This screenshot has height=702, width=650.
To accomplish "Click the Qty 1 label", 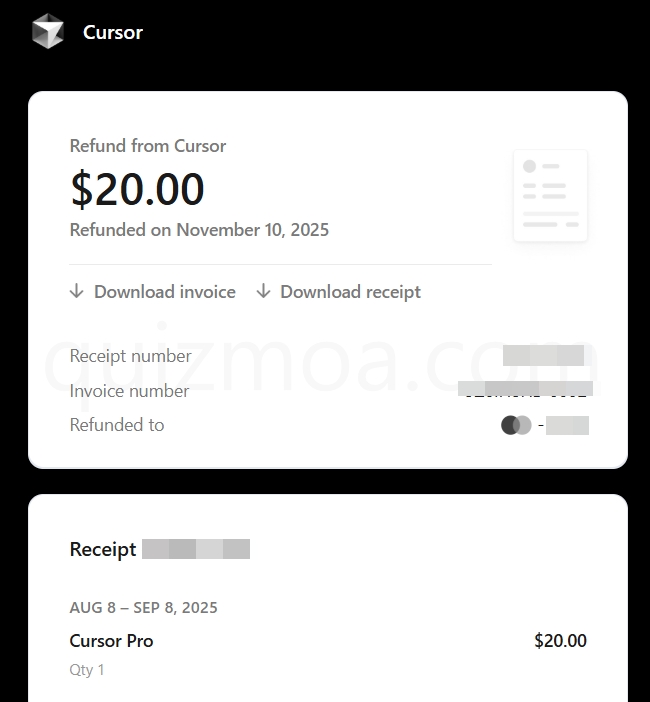I will [87, 670].
